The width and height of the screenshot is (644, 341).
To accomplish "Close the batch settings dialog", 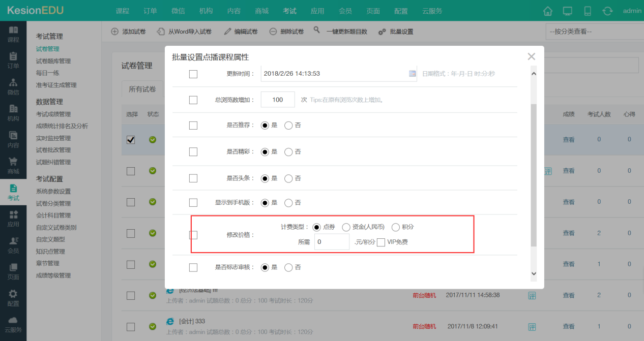I will point(531,57).
